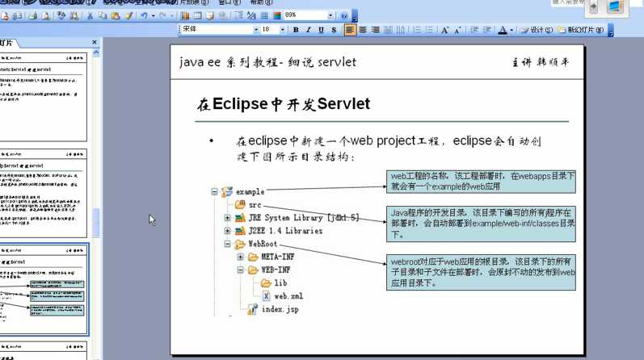
Task: Open the font color dropdown arrow
Action: tap(511, 30)
